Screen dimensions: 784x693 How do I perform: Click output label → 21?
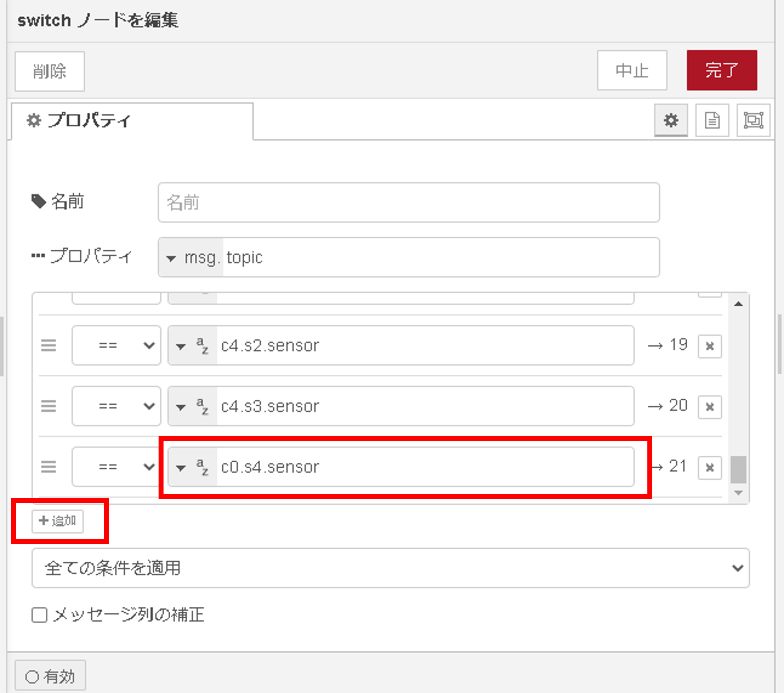pyautogui.click(x=669, y=467)
